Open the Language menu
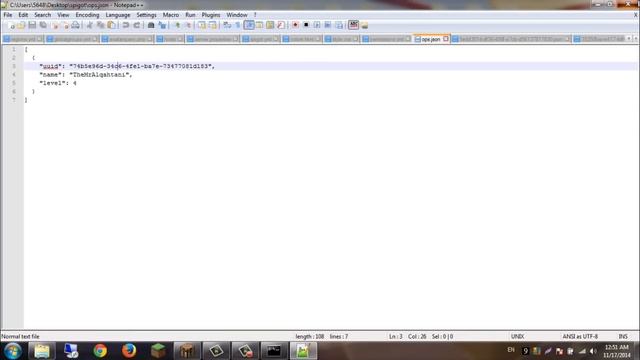The image size is (640, 360). (118, 15)
